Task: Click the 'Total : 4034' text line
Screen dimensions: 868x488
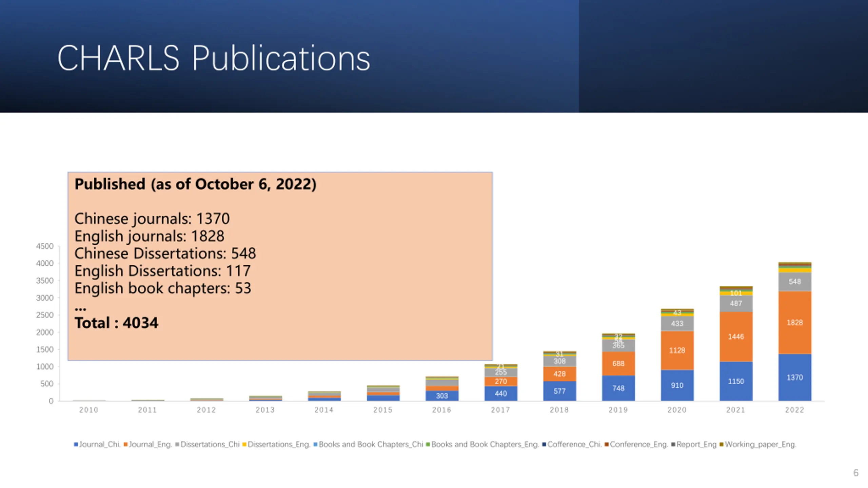Action: coord(116,323)
